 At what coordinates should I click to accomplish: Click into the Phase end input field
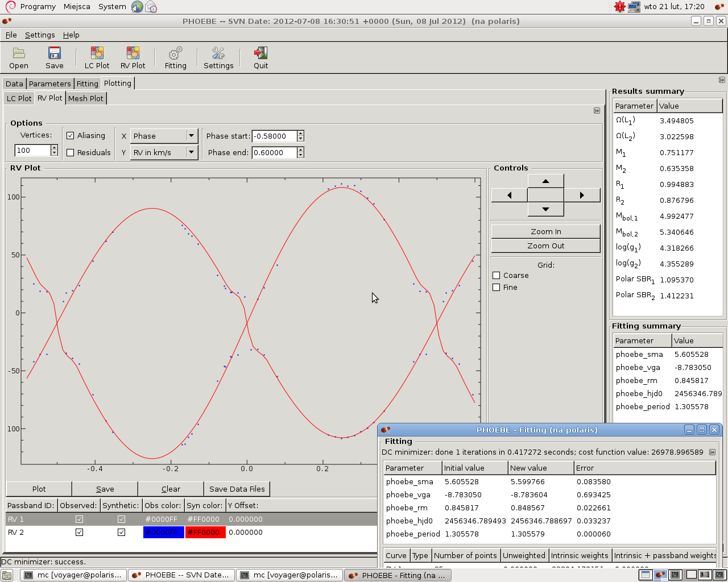pos(274,152)
